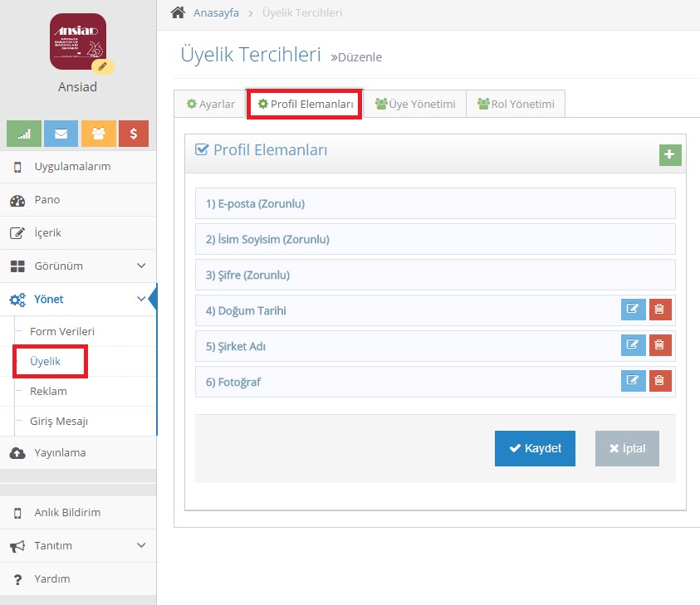Viewport: 700px width, 605px height.
Task: Open the red monetization dollar icon
Action: coord(134,133)
